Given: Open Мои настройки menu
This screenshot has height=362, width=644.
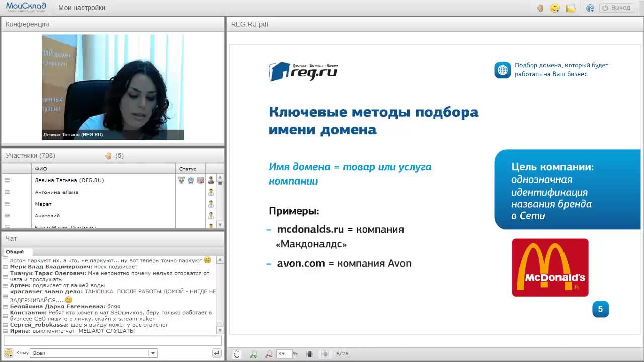Looking at the screenshot, I should (x=82, y=8).
